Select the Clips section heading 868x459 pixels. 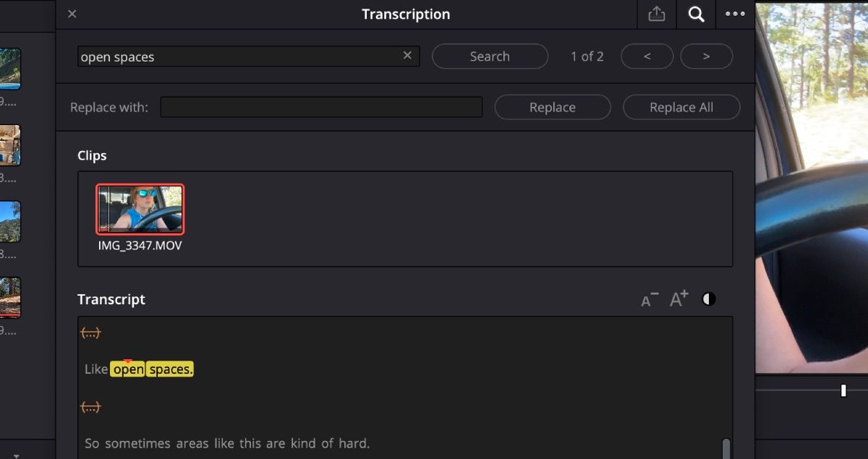pyautogui.click(x=92, y=155)
